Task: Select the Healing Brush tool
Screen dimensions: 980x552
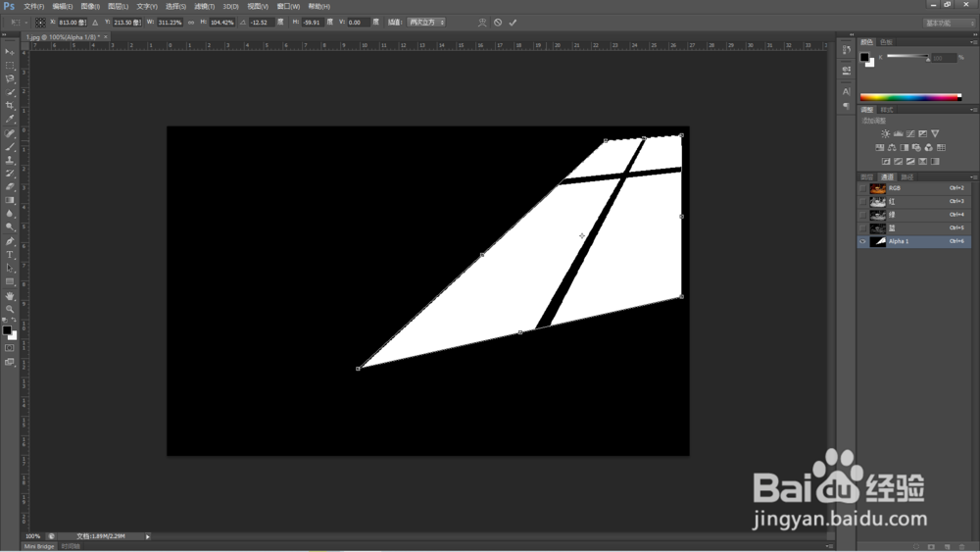Action: click(10, 133)
